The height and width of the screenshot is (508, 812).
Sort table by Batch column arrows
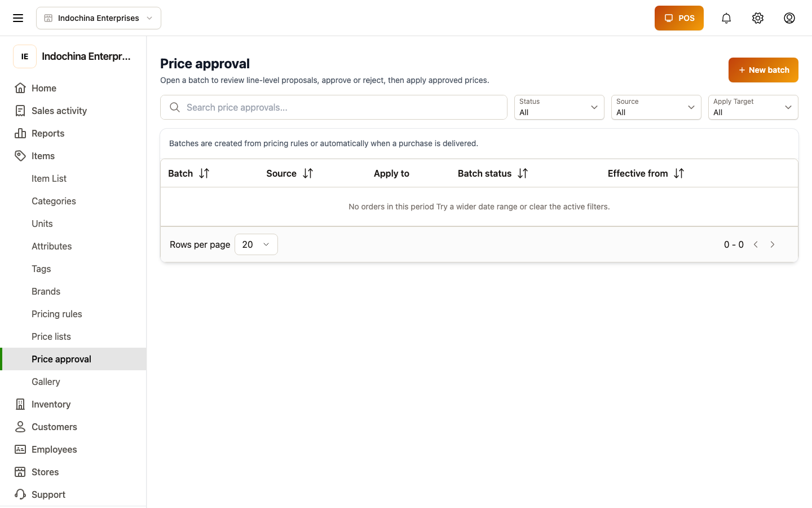(x=204, y=173)
